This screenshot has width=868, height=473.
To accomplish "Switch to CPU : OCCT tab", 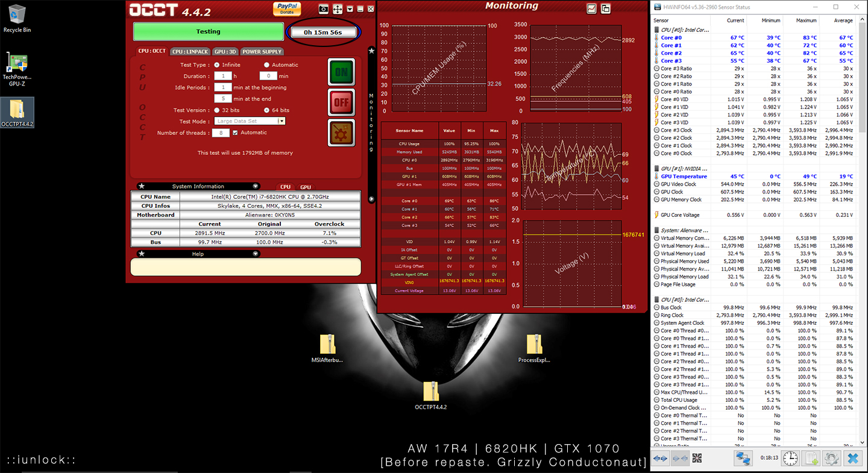I will (x=152, y=51).
